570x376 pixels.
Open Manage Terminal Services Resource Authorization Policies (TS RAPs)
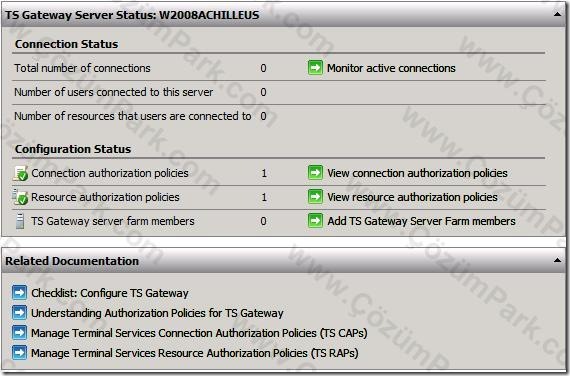[194, 353]
